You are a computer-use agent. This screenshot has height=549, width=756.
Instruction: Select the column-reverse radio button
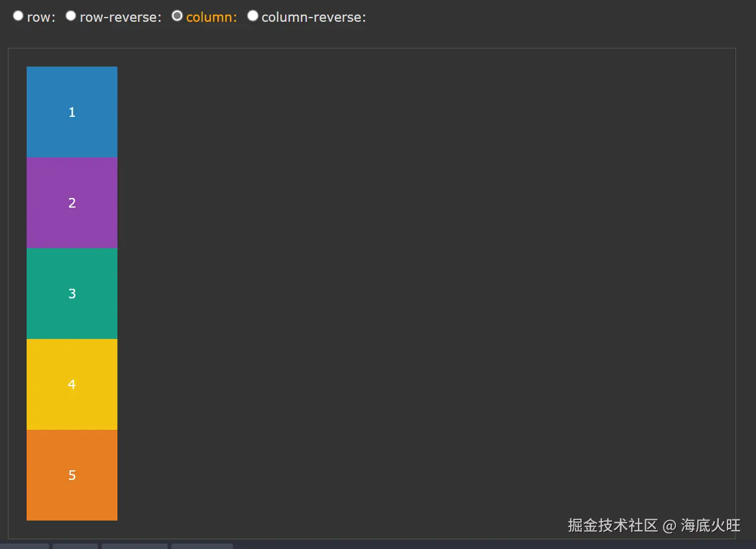coord(252,16)
